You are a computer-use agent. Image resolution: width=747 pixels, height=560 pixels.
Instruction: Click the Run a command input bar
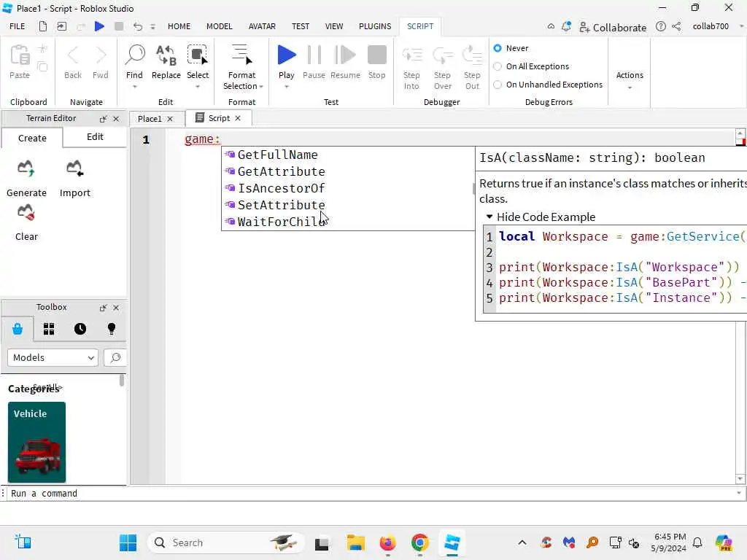(371, 494)
